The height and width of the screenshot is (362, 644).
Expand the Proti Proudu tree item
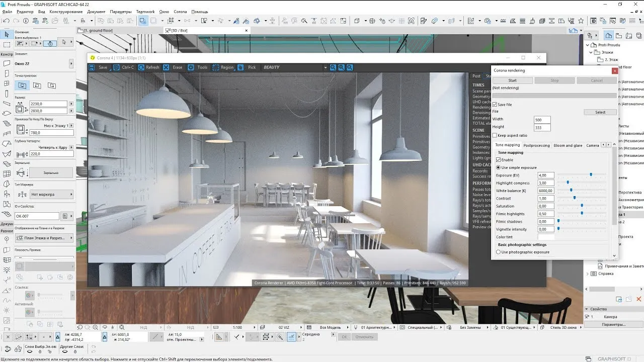(587, 45)
